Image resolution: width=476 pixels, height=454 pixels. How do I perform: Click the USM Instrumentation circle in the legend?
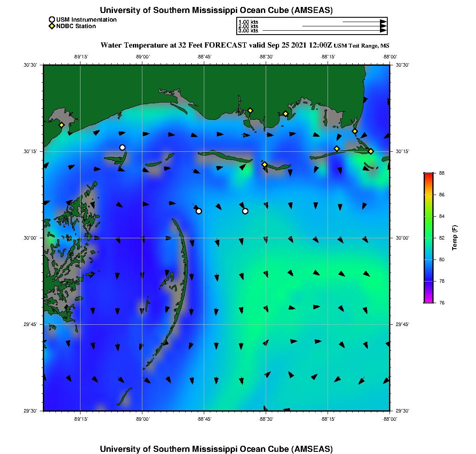tap(52, 19)
